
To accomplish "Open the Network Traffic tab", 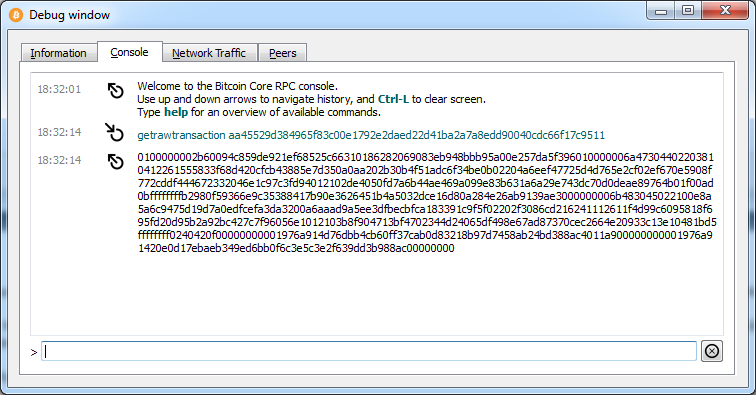I will [x=209, y=53].
